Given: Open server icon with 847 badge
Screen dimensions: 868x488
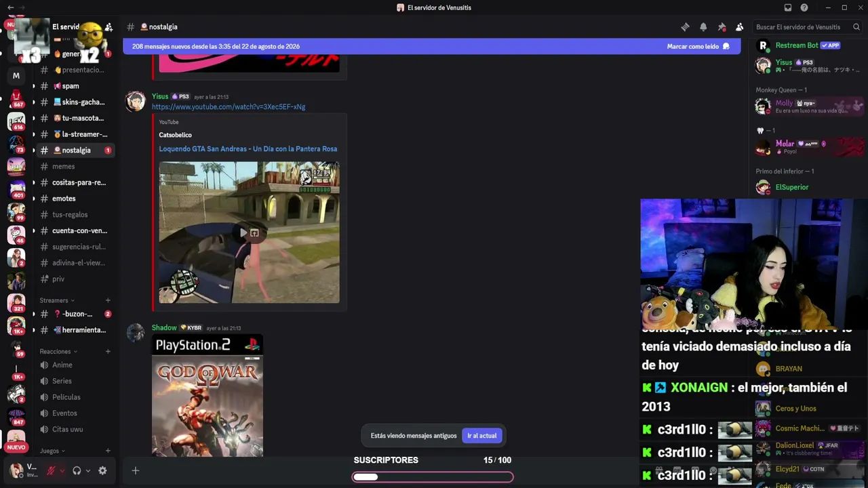Looking at the screenshot, I should [x=16, y=416].
